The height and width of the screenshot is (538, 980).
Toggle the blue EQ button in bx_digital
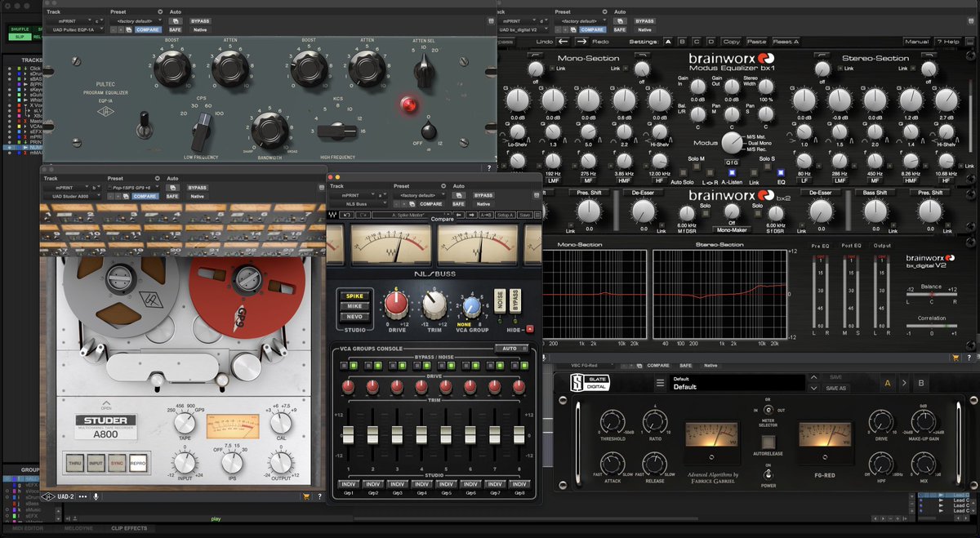coord(782,172)
